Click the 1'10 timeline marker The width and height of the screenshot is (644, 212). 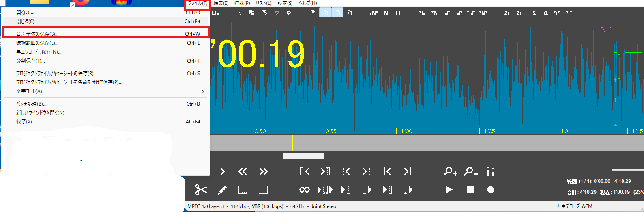(562, 131)
